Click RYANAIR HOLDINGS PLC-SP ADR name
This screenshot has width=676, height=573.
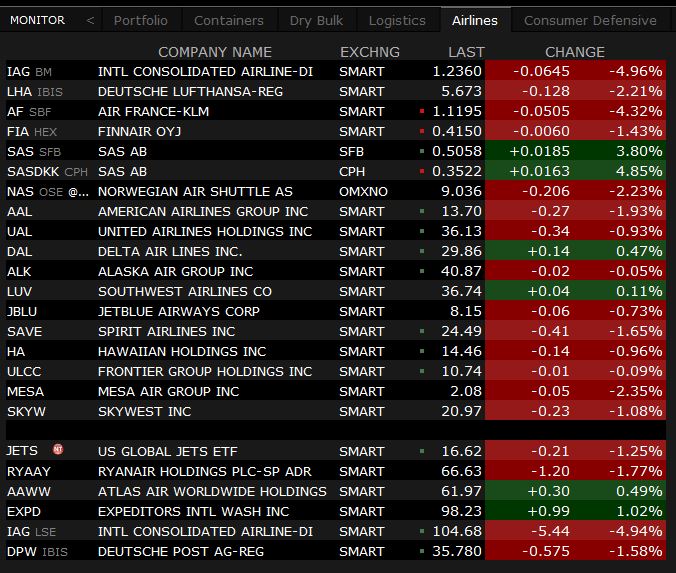(205, 471)
